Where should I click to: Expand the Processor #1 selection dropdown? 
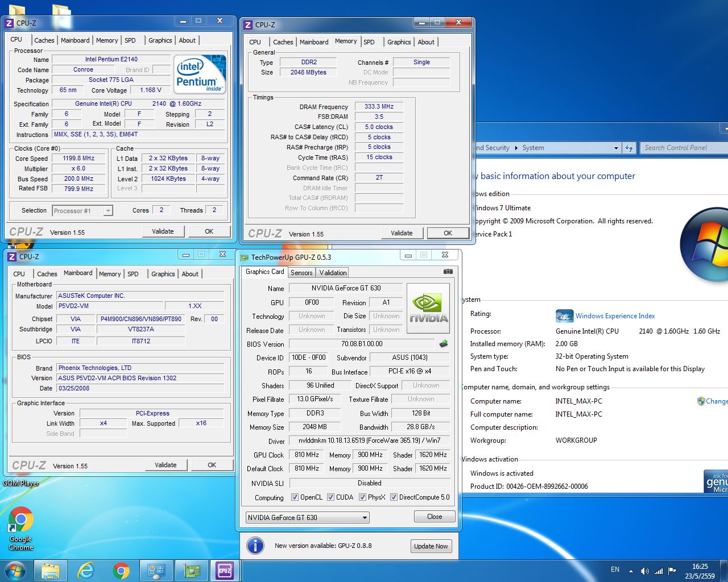pos(107,211)
